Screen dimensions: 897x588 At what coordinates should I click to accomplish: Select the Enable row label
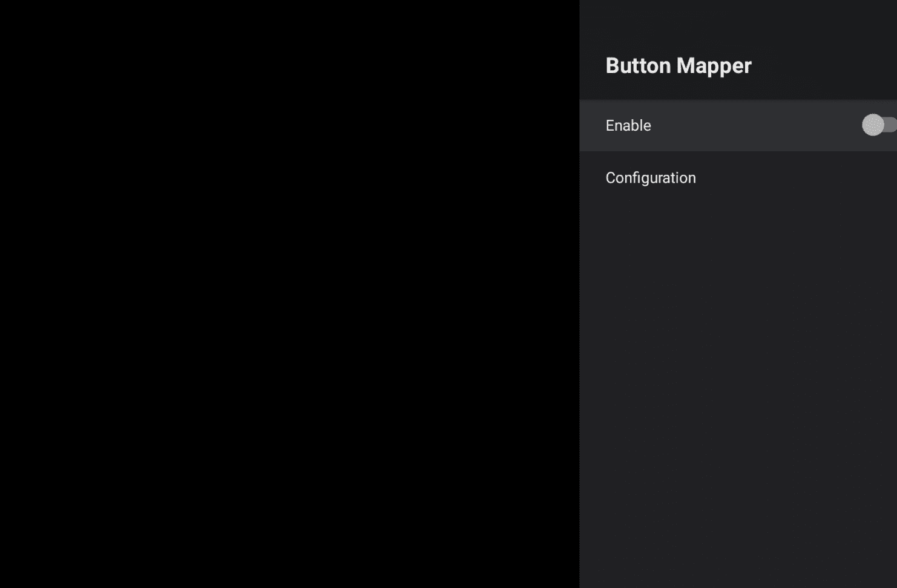(628, 125)
